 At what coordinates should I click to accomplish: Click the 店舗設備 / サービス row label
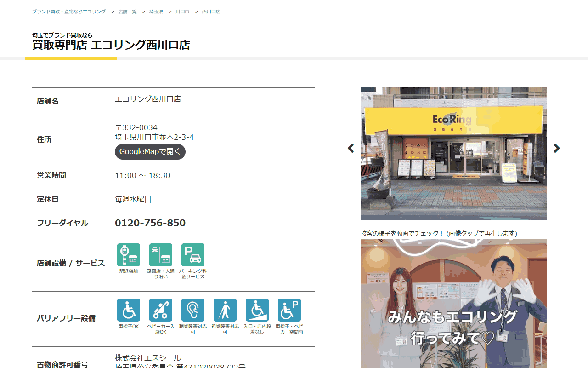[71, 264]
